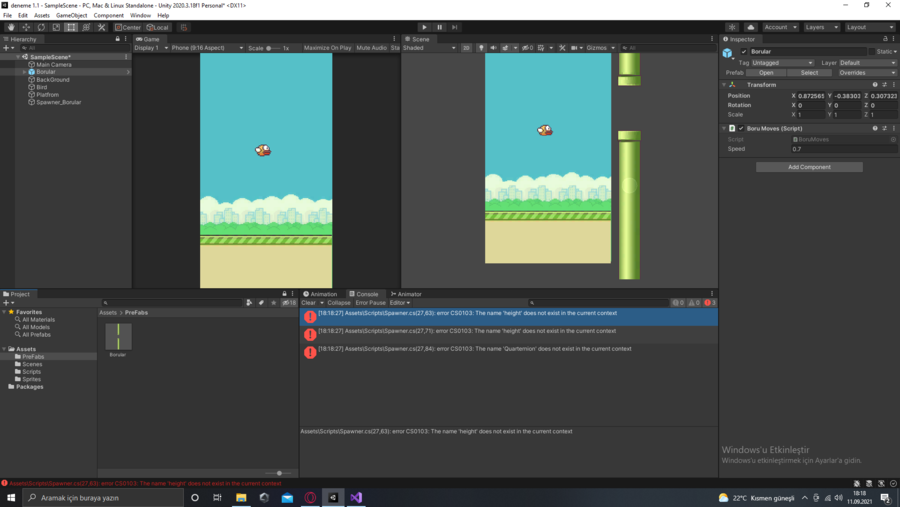
Task: Select the combined Transform tool
Action: pos(86,27)
